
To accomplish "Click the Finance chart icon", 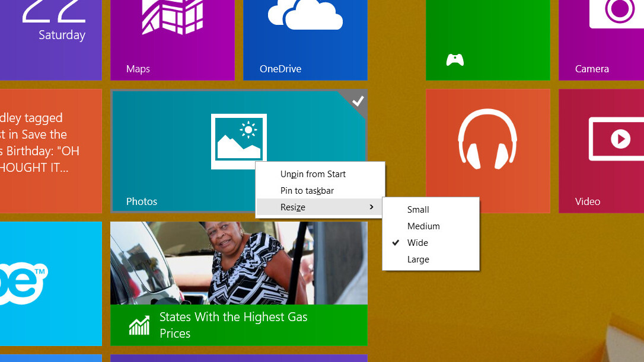I will click(139, 325).
